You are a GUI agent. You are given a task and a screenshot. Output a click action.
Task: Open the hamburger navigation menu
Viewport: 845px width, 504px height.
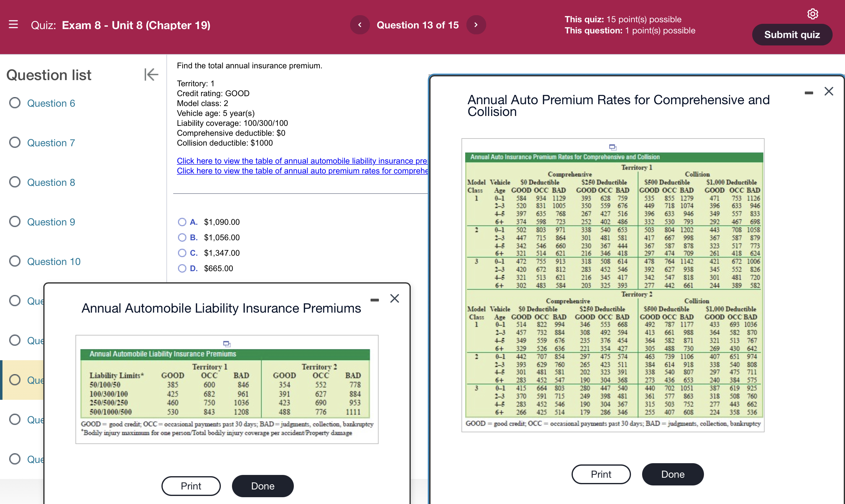pyautogui.click(x=13, y=24)
